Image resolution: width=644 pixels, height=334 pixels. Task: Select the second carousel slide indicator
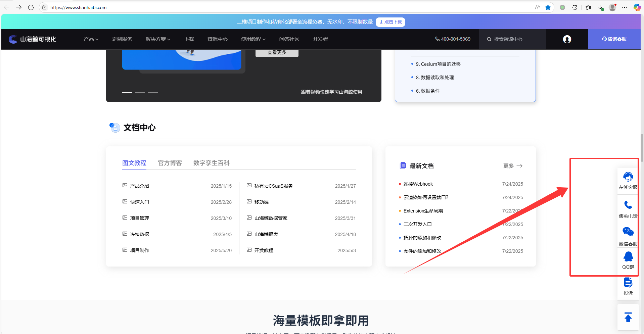click(140, 92)
